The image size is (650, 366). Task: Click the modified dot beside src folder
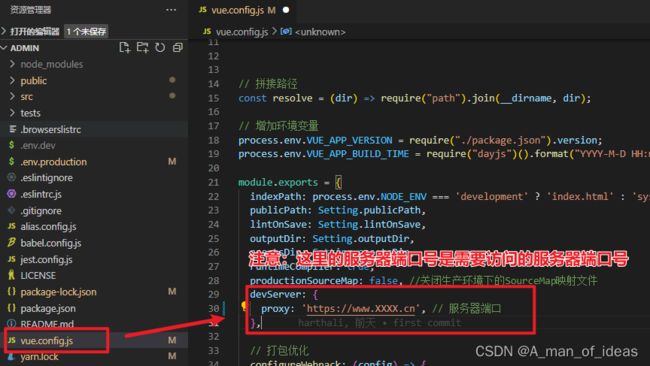[x=172, y=96]
